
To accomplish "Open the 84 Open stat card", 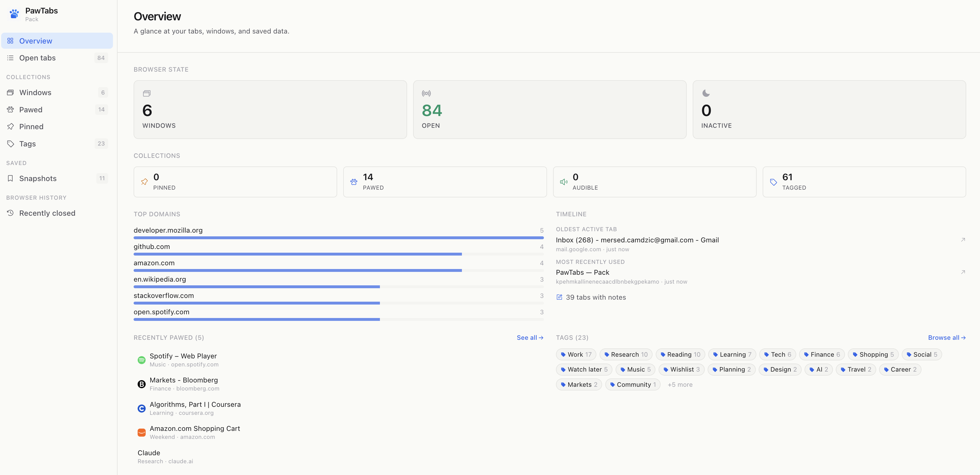I will click(x=550, y=109).
